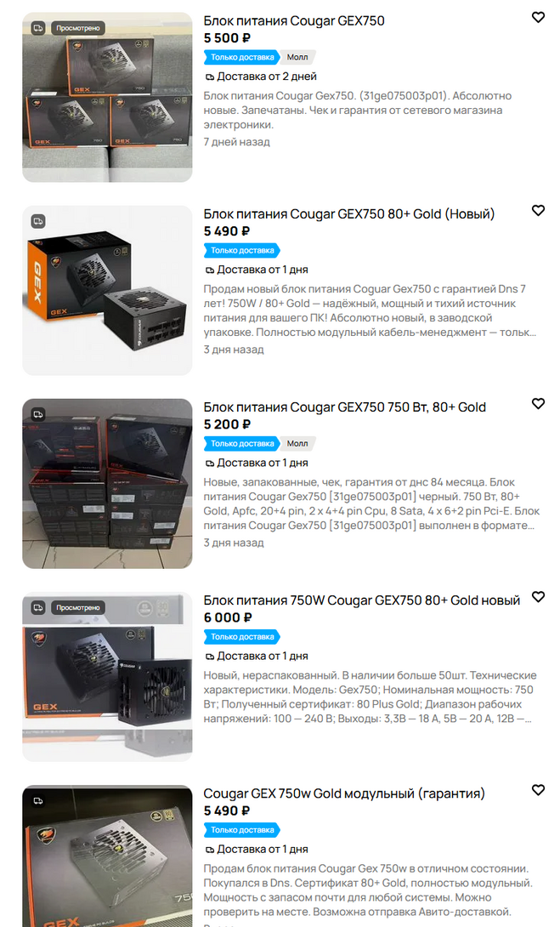Click delivery truck icon on last listing photo
The height and width of the screenshot is (927, 560).
click(x=37, y=800)
